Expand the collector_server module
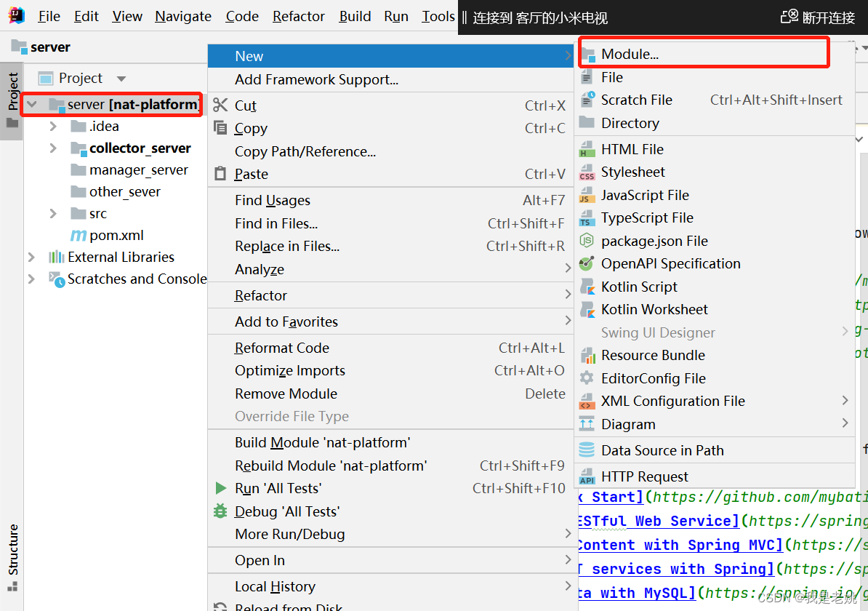The image size is (868, 611). coord(53,148)
